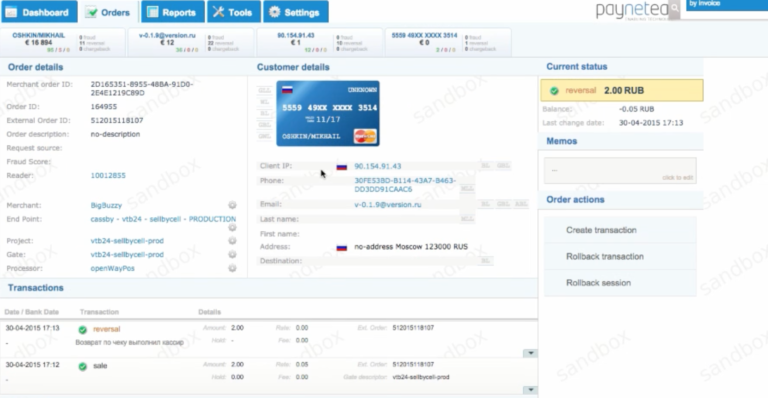Open the Tools tab
The height and width of the screenshot is (398, 768).
(x=234, y=12)
